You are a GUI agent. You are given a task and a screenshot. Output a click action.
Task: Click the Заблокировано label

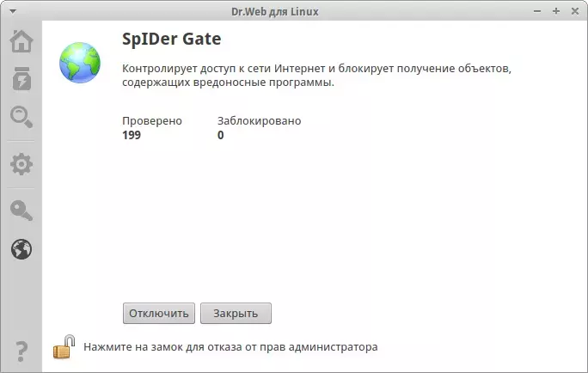259,120
